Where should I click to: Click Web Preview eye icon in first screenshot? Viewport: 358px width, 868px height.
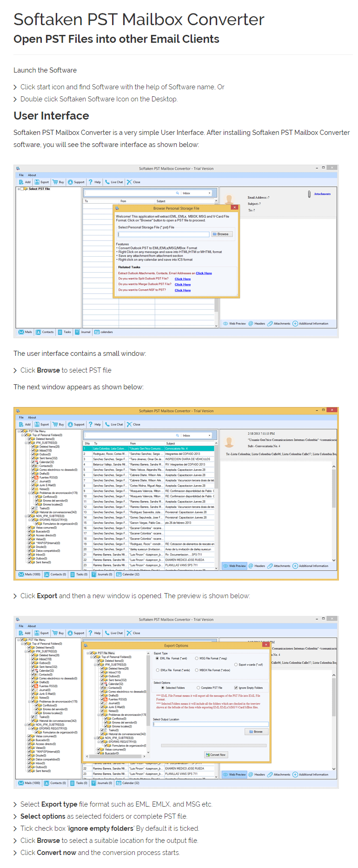[225, 323]
